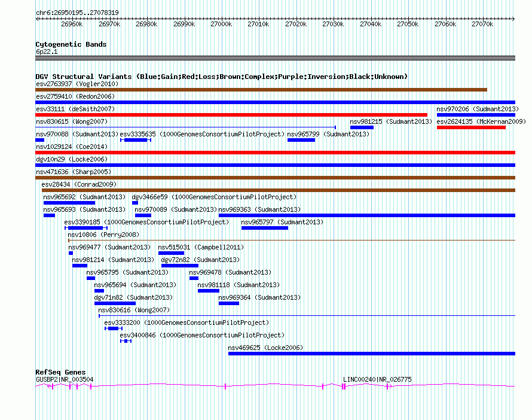Image resolution: width=532 pixels, height=420 pixels.
Task: Click the DGV Structural Variants track title
Action: (x=222, y=77)
